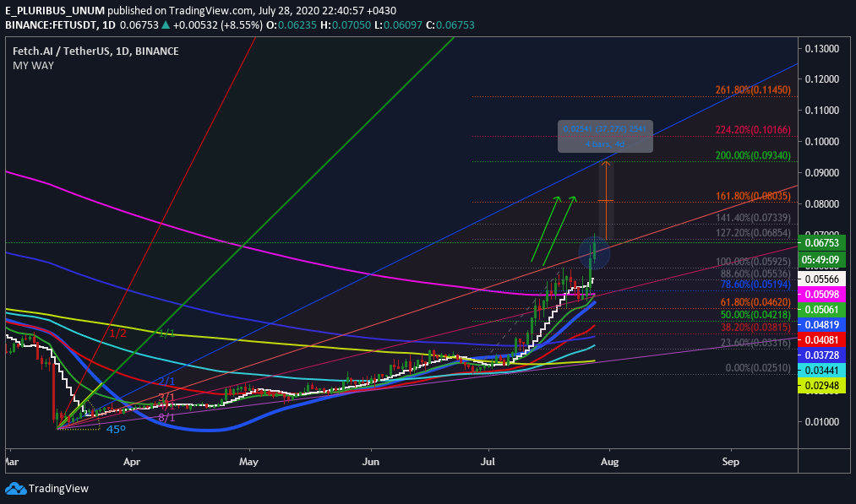Screen dimensions: 856x504
Task: Select the 224.20%(0.10166) Fibonacci label
Action: [753, 130]
